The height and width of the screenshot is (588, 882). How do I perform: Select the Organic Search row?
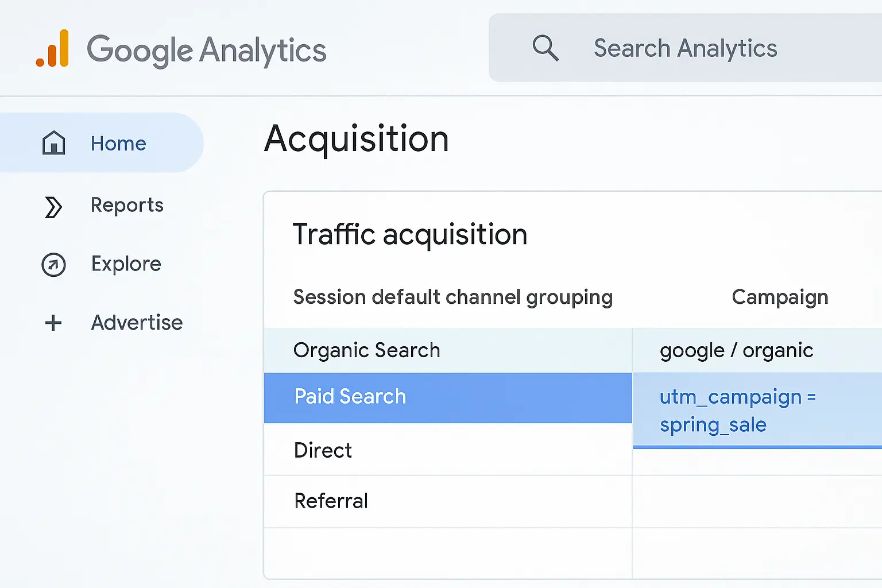click(366, 350)
